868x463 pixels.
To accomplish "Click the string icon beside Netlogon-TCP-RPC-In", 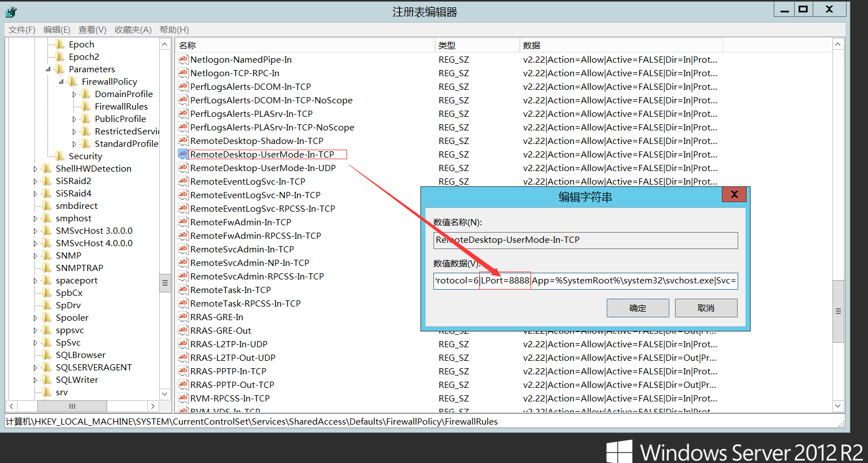I will 183,73.
